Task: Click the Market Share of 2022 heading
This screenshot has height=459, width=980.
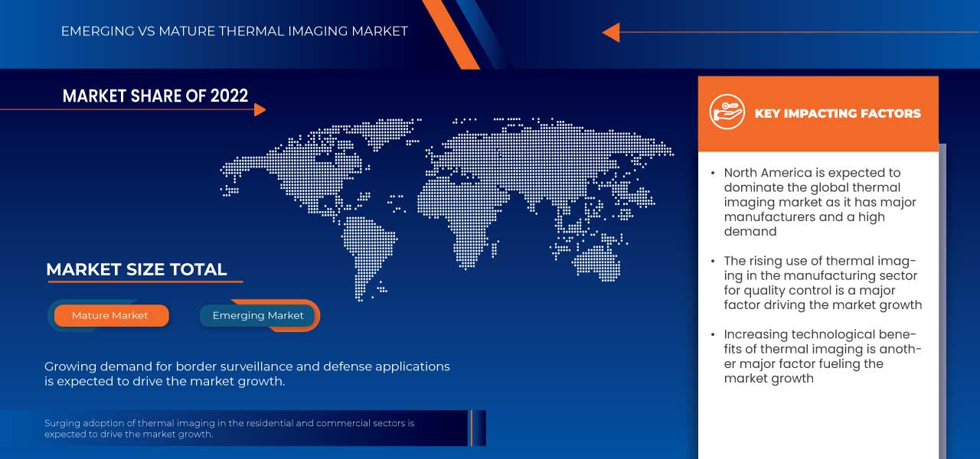Action: 155,96
